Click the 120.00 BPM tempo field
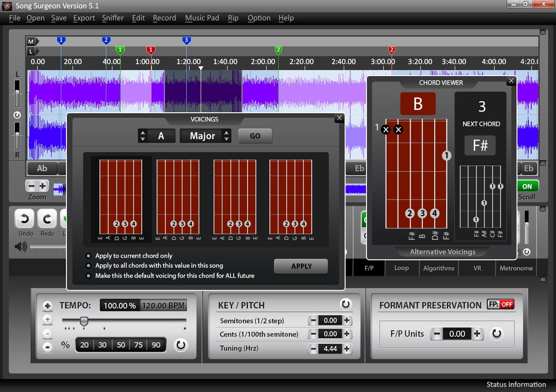Viewport: 556px width, 392px height. (164, 306)
